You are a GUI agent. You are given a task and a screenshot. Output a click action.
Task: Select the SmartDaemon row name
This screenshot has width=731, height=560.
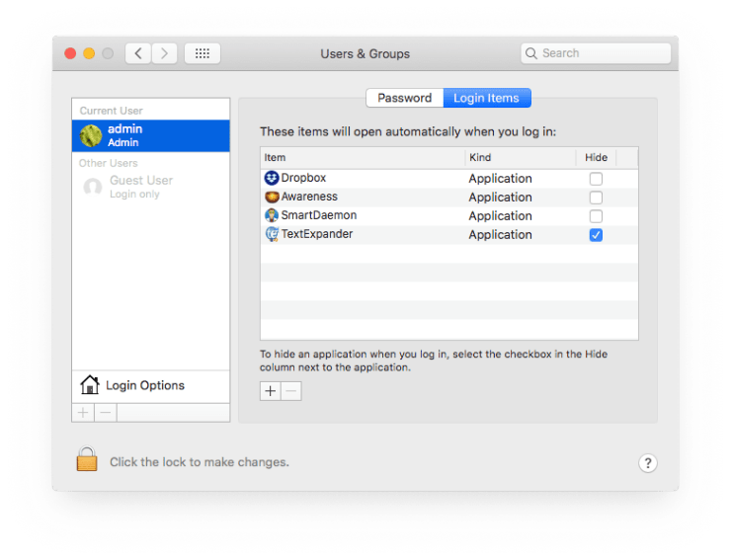coord(319,215)
